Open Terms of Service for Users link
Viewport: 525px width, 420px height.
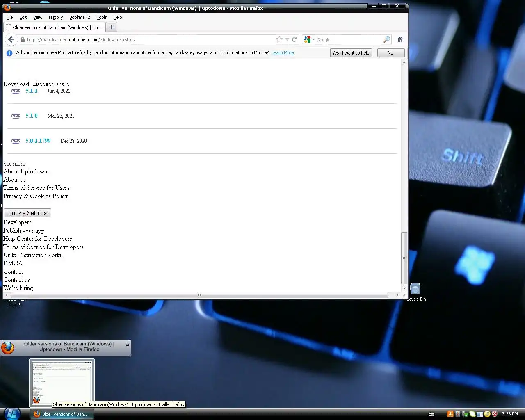37,188
